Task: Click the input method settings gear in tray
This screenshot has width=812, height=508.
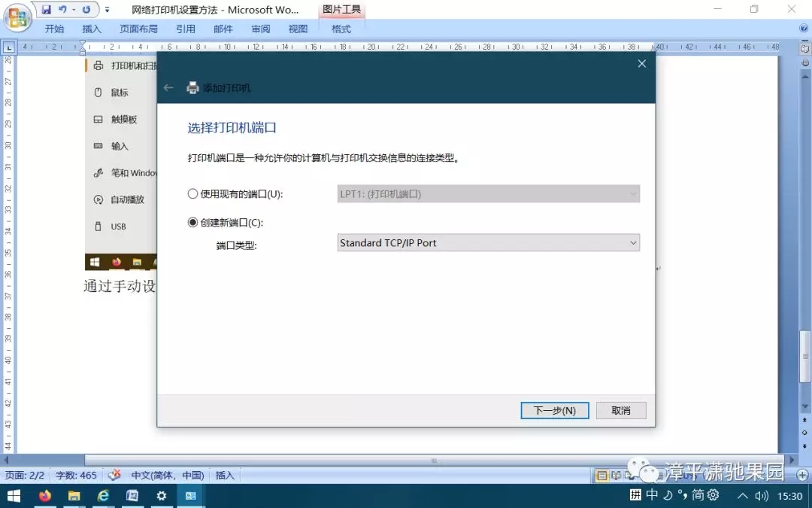Action: [711, 495]
